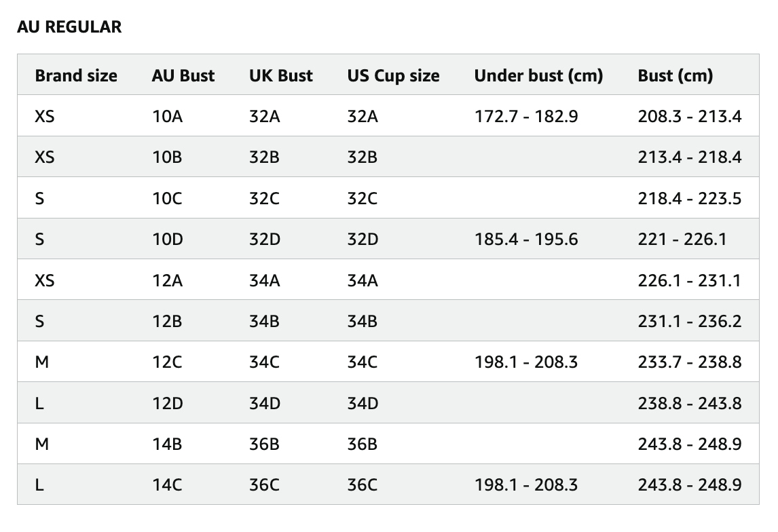This screenshot has height=532, width=778.
Task: Click the UK Bust column header
Action: [281, 75]
